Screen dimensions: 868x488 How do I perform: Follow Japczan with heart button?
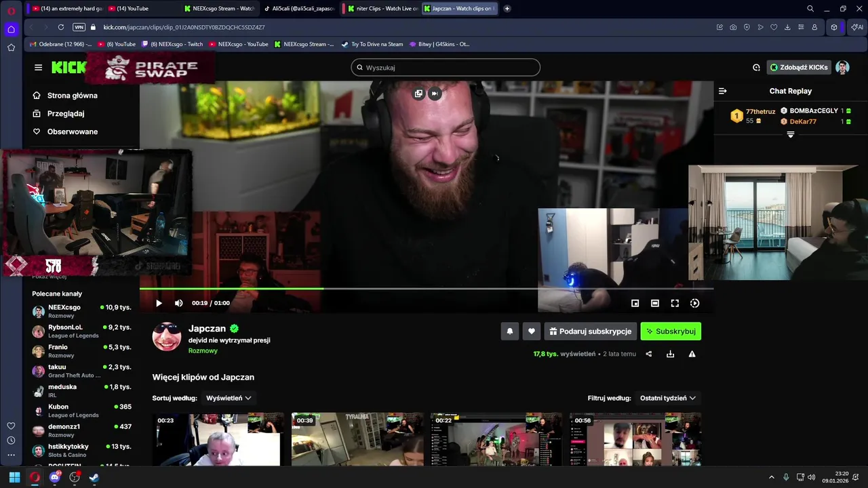[x=531, y=331]
